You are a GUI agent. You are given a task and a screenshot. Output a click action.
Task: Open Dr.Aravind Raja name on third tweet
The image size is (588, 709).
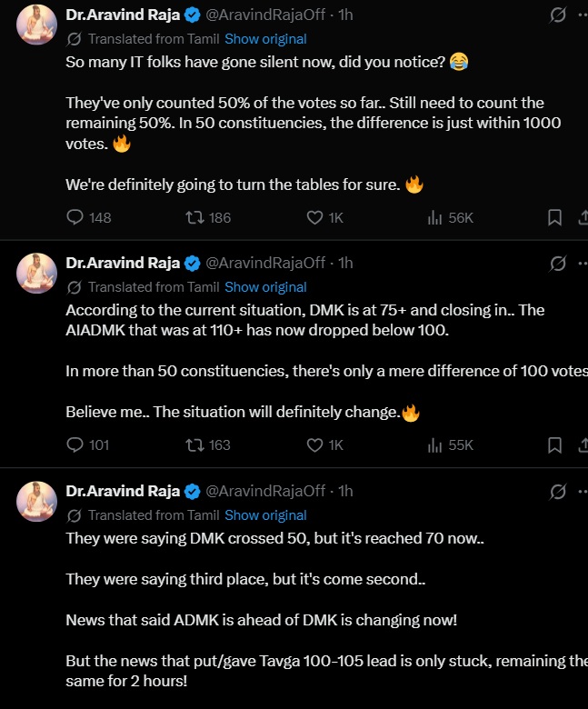tap(123, 491)
